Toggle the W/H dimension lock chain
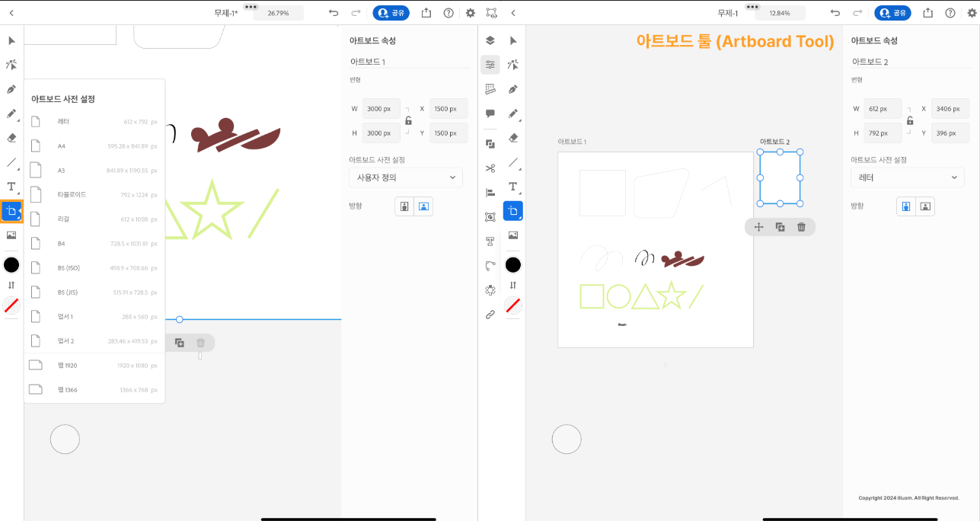980x521 pixels. point(408,122)
